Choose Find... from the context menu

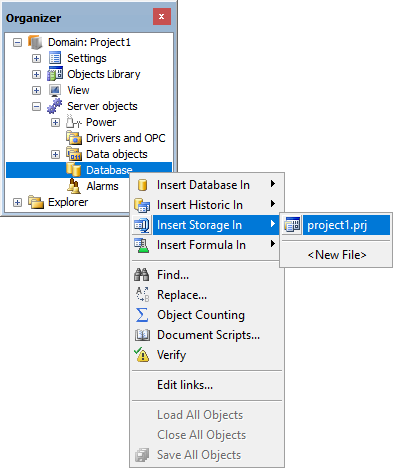coord(206,275)
